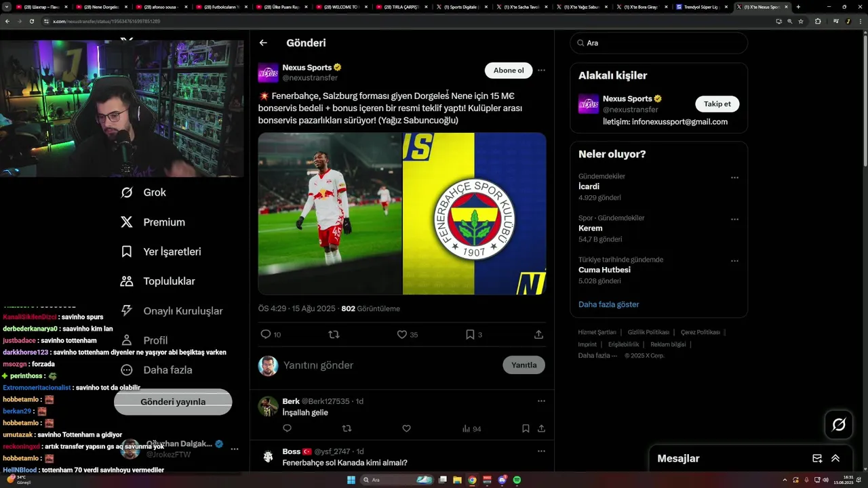
Task: Open File Explorer from taskbar
Action: point(457,480)
